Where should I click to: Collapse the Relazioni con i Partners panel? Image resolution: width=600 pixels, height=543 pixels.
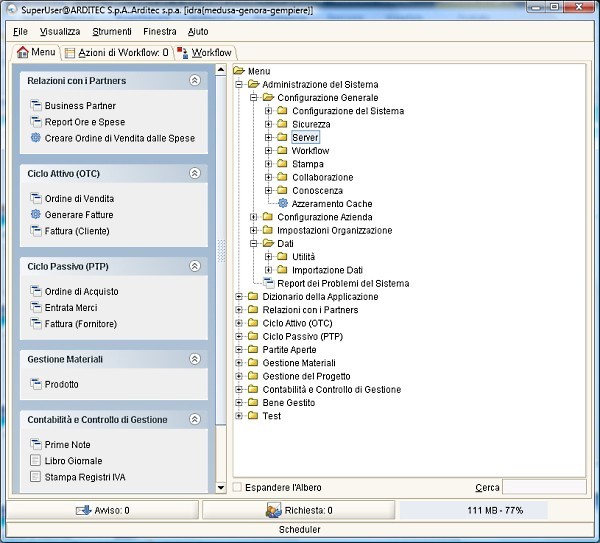[x=195, y=81]
